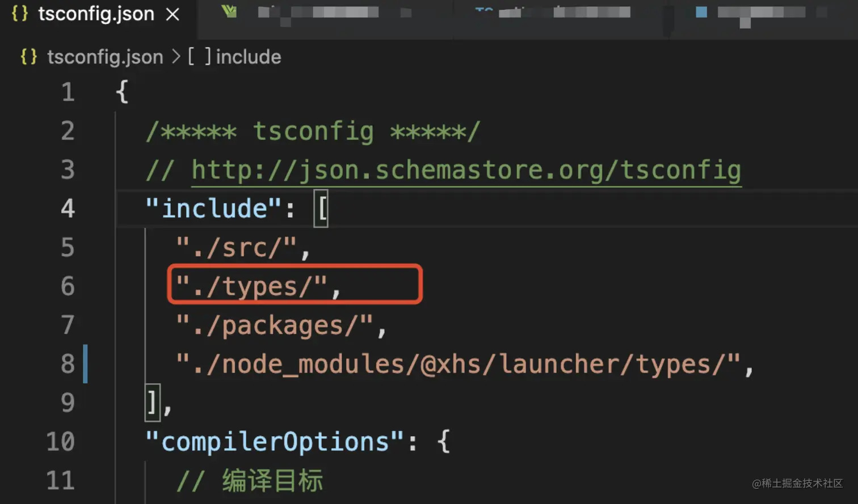Click the breadcrumb chevron separator
The height and width of the screenshot is (504, 858).
(176, 57)
